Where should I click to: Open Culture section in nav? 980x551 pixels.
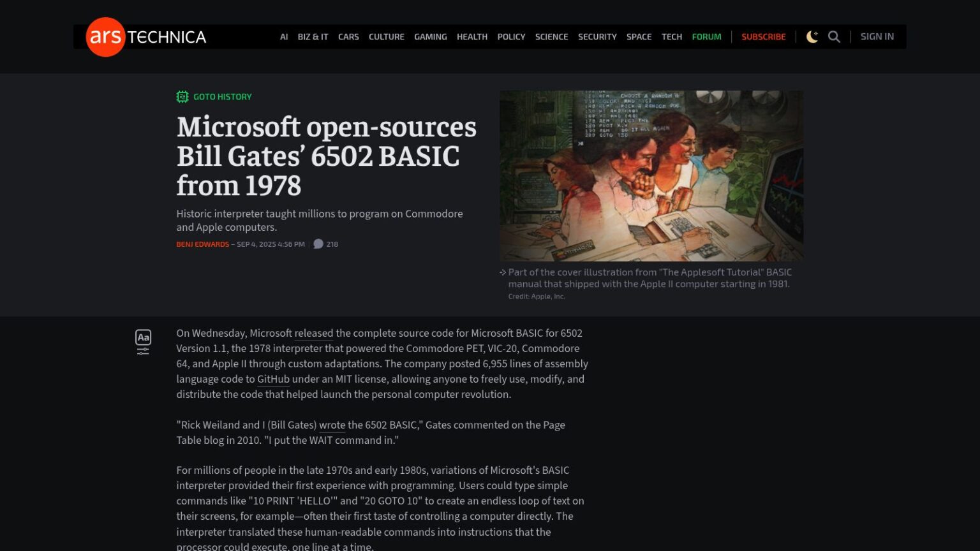click(x=387, y=37)
